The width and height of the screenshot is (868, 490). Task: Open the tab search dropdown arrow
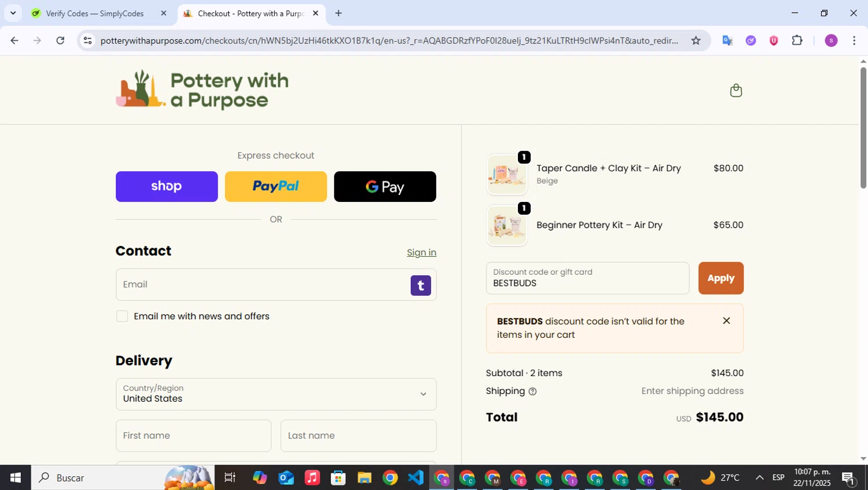coord(13,13)
